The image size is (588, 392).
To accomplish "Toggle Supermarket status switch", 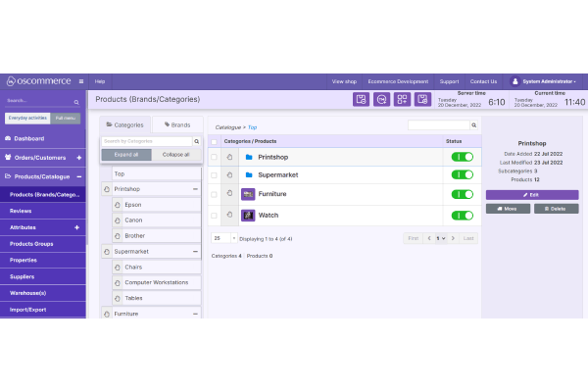I will coord(462,174).
